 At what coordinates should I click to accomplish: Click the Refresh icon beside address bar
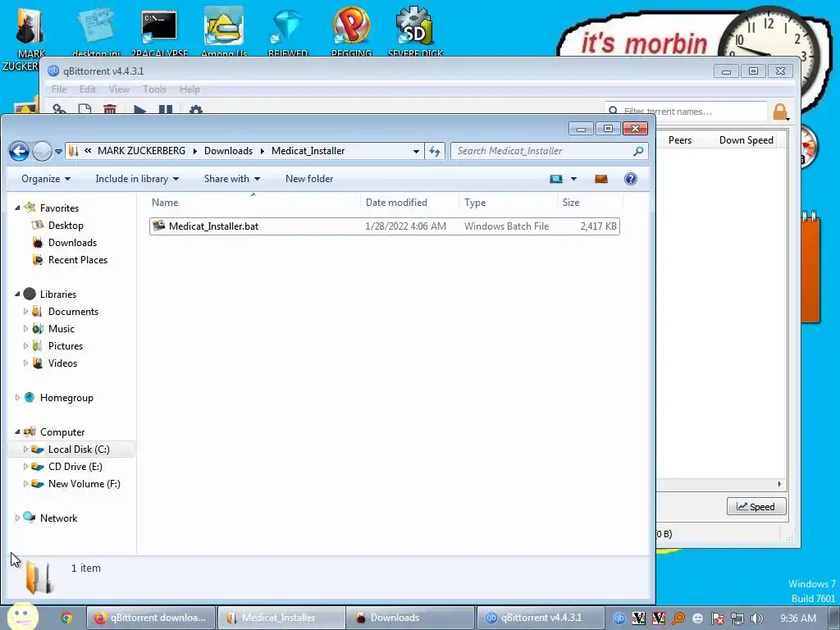coord(435,151)
